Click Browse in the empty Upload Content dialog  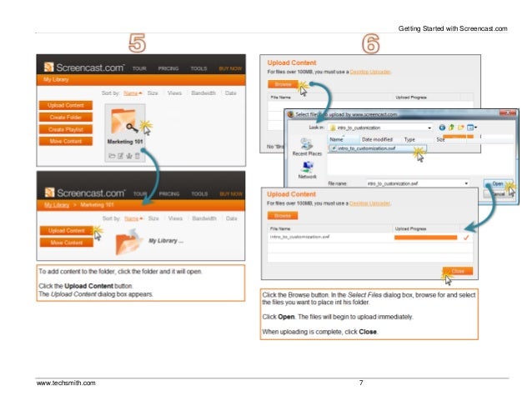coord(283,84)
